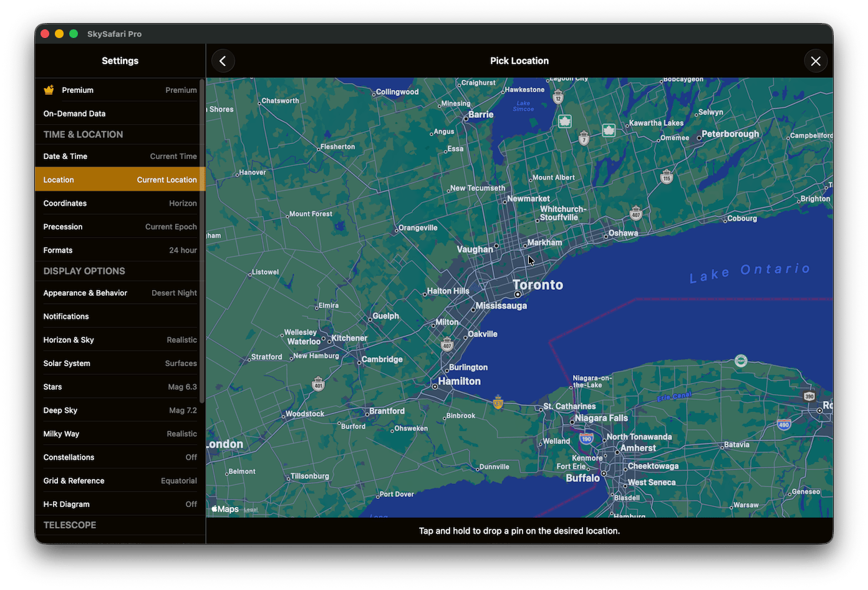Click the Highway 12 shield on map

pyautogui.click(x=558, y=97)
